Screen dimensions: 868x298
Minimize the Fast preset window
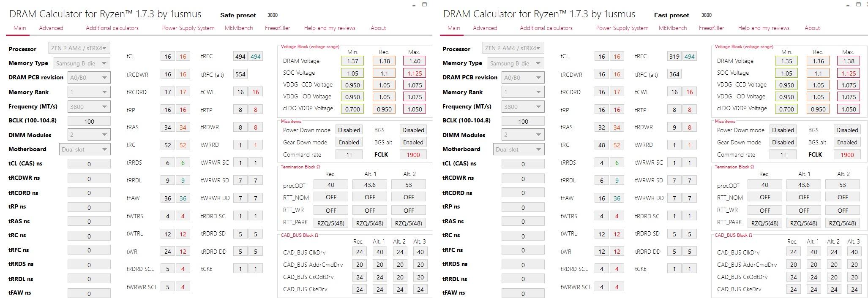tap(848, 5)
